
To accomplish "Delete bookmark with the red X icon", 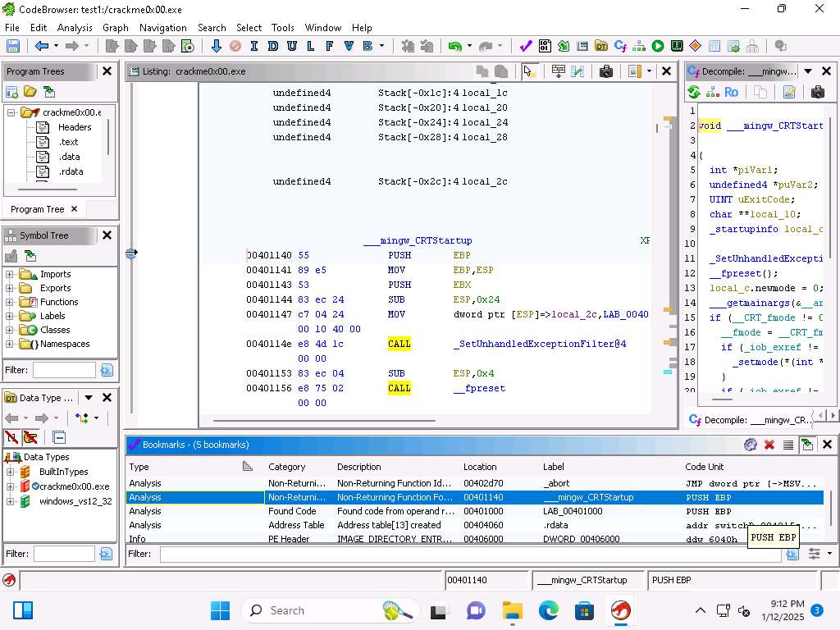I will click(x=769, y=445).
